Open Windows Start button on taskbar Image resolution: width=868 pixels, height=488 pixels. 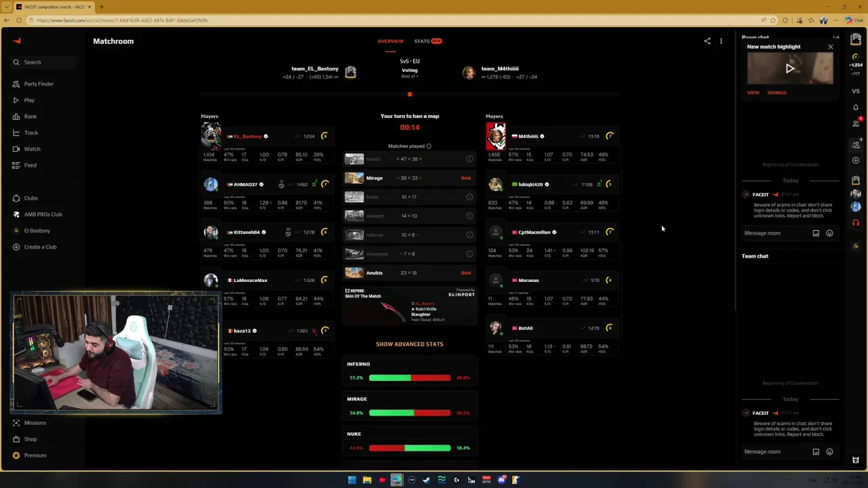point(352,481)
